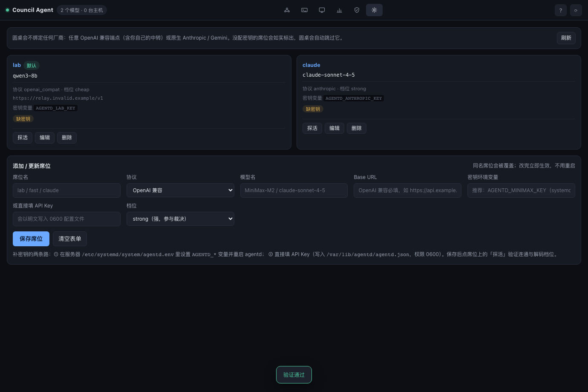Screen dimensions: 588x392
Task: Focus the 或直接填 API Key field
Action: (66, 219)
